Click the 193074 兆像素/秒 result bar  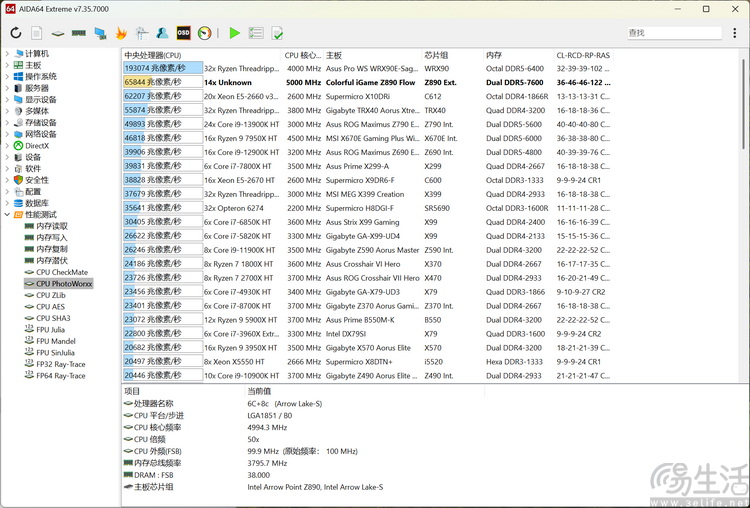[x=163, y=68]
